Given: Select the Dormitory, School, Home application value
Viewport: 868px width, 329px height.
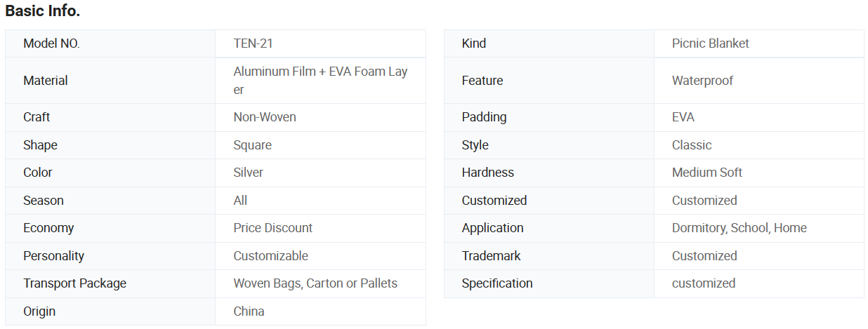Looking at the screenshot, I should 739,228.
